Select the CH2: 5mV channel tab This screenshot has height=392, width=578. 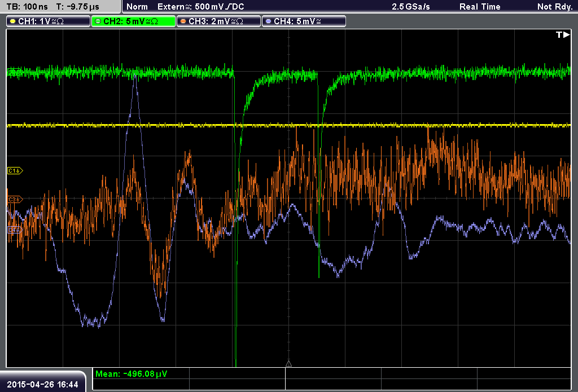(133, 21)
